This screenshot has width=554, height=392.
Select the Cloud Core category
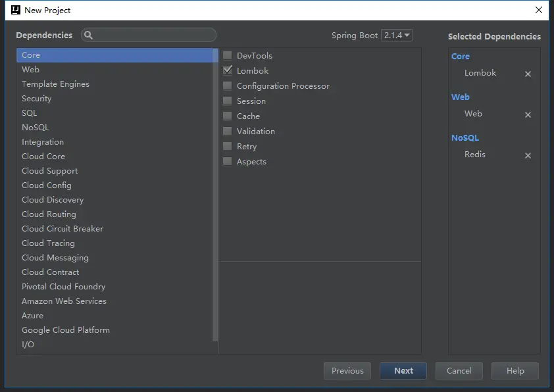[x=114, y=157]
